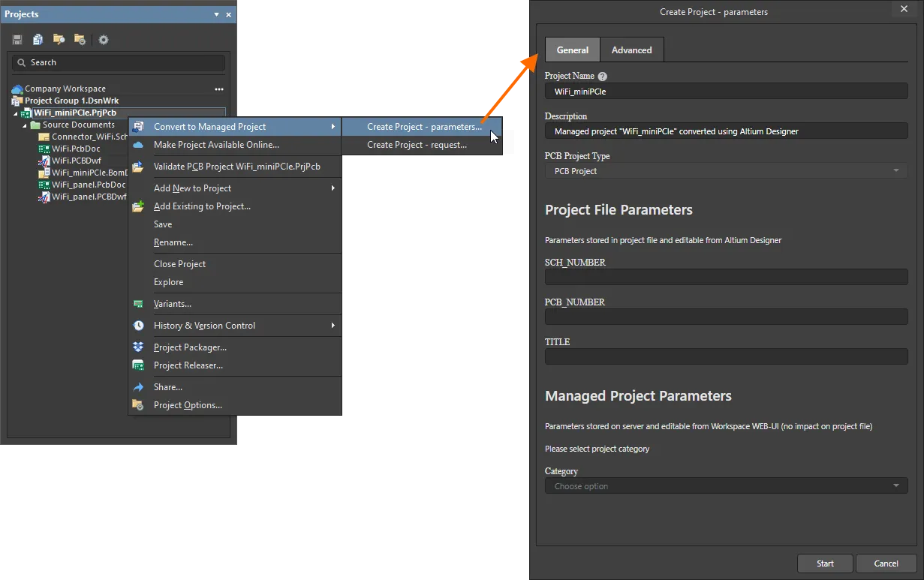Choose Create Project - parameters
Viewport: 924px width, 580px height.
click(x=422, y=127)
